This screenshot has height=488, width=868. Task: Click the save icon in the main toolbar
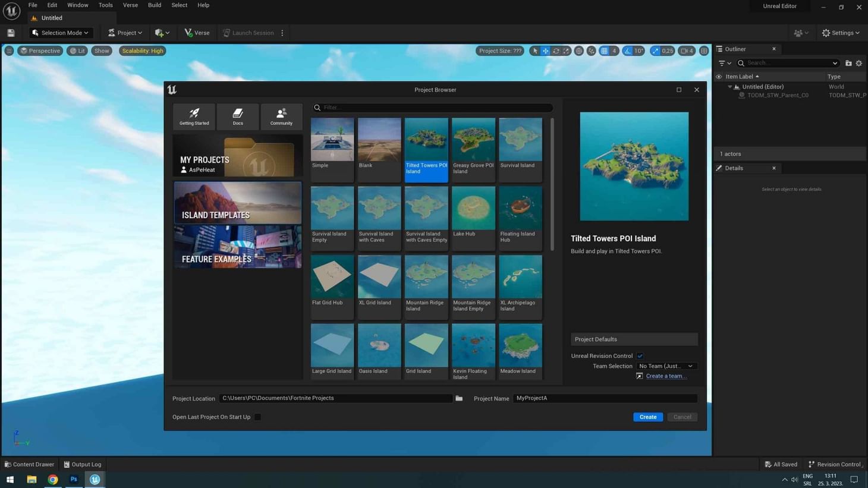(x=11, y=33)
